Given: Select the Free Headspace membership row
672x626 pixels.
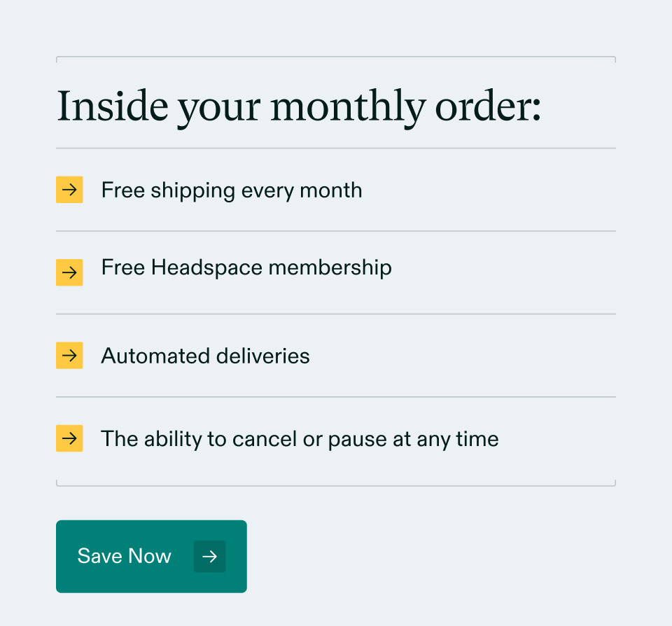Looking at the screenshot, I should click(246, 267).
